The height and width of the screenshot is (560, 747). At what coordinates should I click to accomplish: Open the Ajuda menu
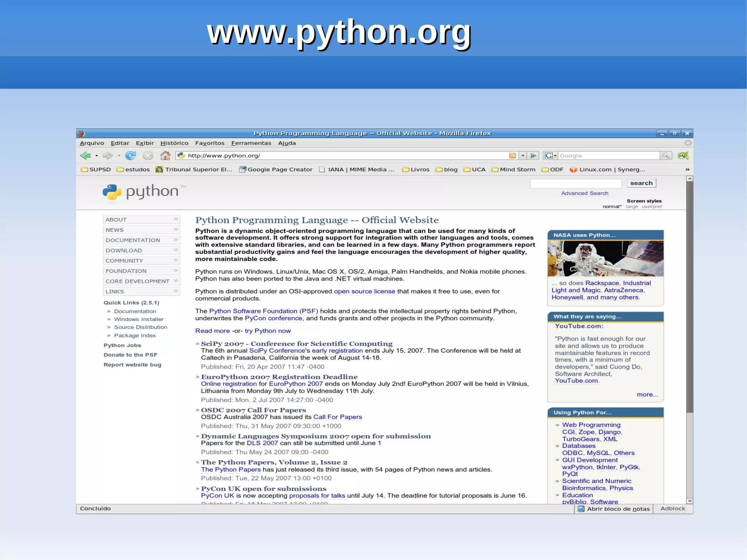pos(287,143)
